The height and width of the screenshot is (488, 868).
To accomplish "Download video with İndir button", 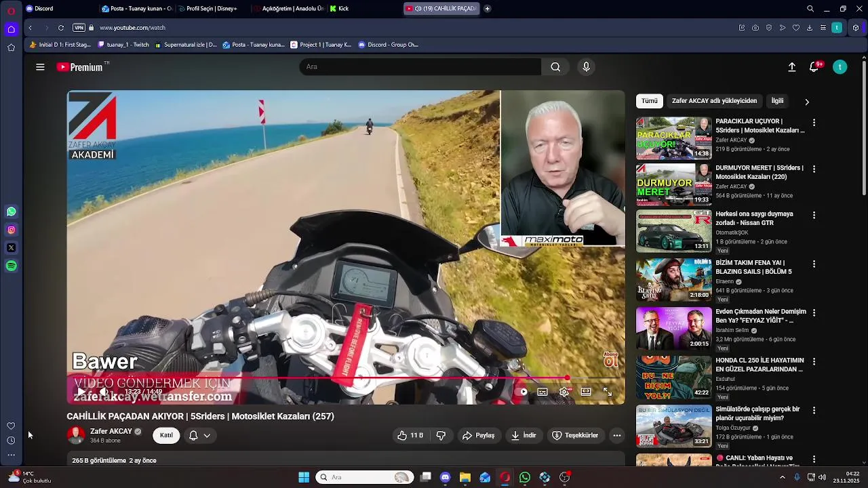I will 524,435.
